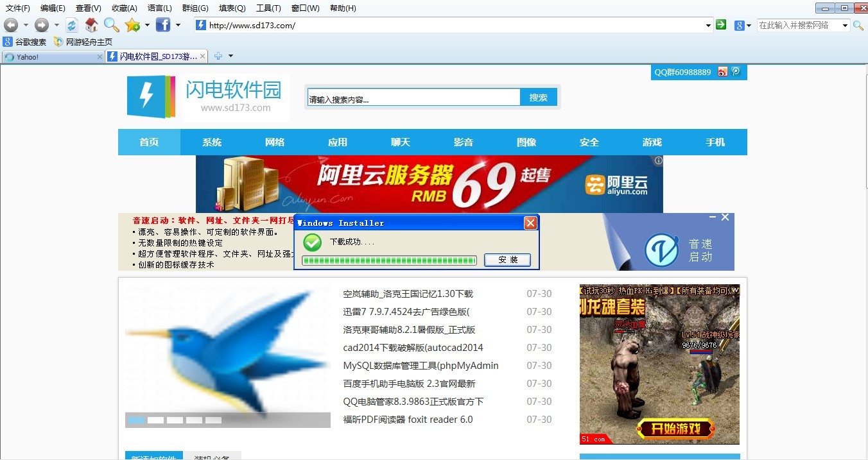Open the address bar URL dropdown
868x460 pixels.
pyautogui.click(x=709, y=26)
